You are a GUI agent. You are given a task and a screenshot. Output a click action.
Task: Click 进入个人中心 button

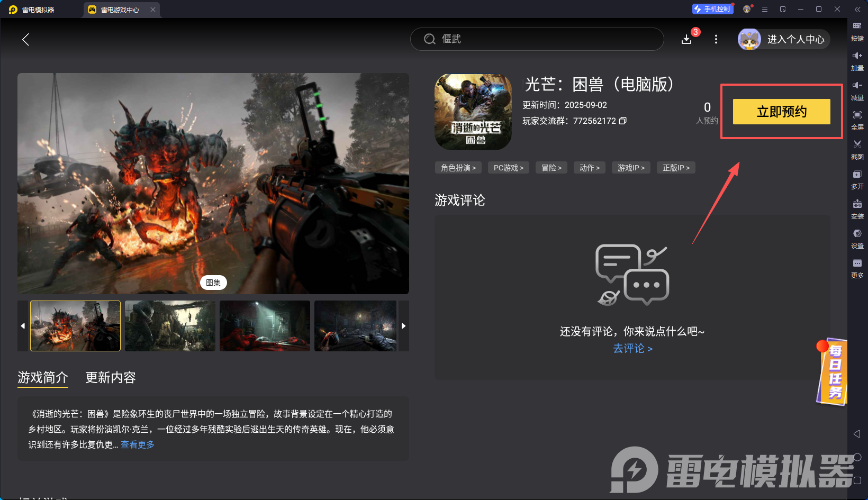[x=796, y=39]
